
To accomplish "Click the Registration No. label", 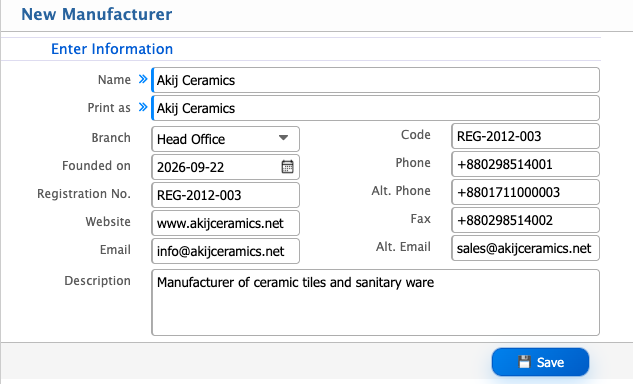I will 84,194.
